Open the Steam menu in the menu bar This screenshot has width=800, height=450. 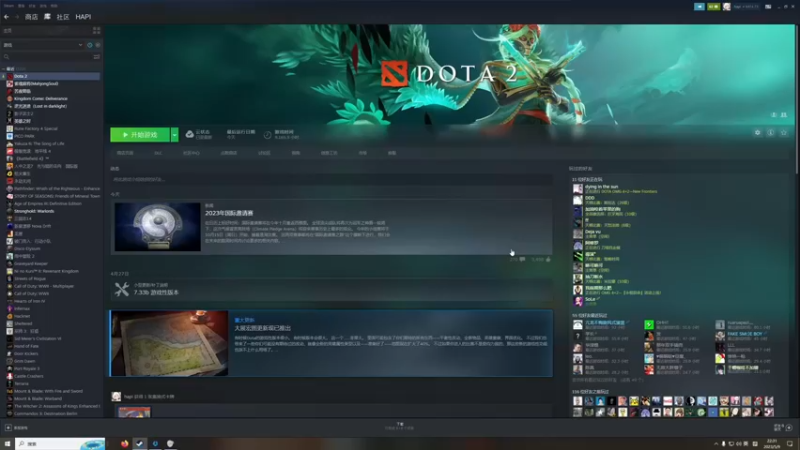(x=9, y=6)
